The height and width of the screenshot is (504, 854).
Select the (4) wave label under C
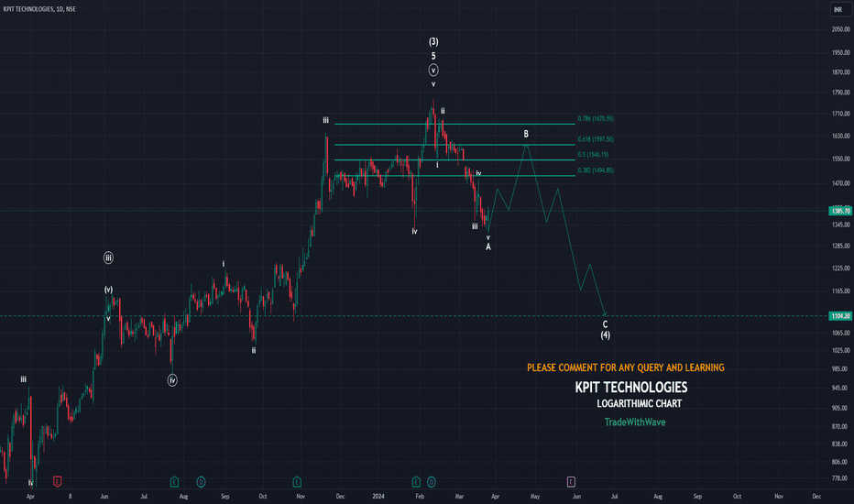[x=605, y=335]
